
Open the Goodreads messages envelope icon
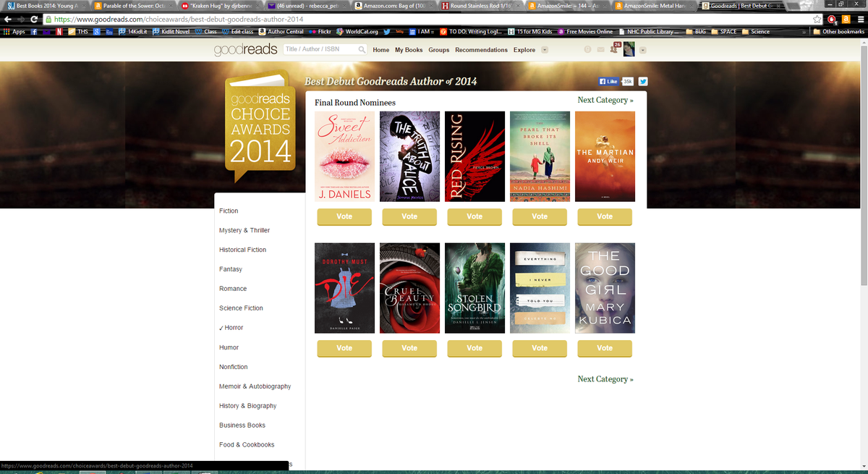[601, 50]
